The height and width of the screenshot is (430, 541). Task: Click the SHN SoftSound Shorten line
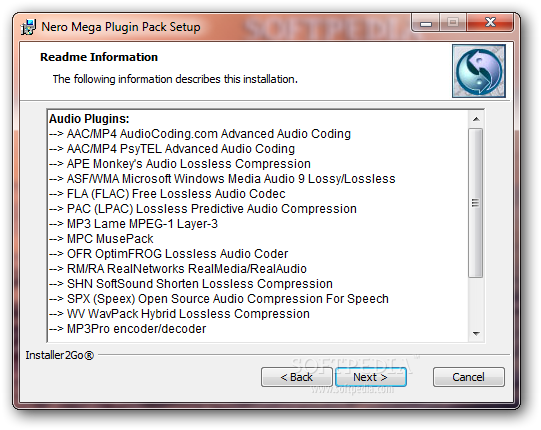point(191,284)
